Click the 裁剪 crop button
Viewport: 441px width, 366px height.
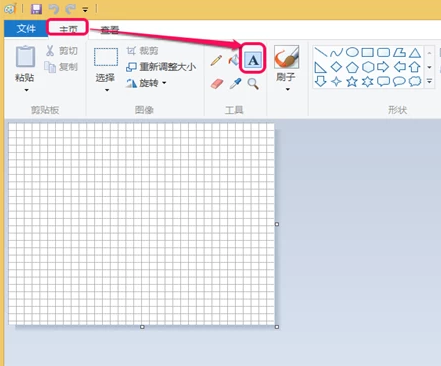click(142, 51)
